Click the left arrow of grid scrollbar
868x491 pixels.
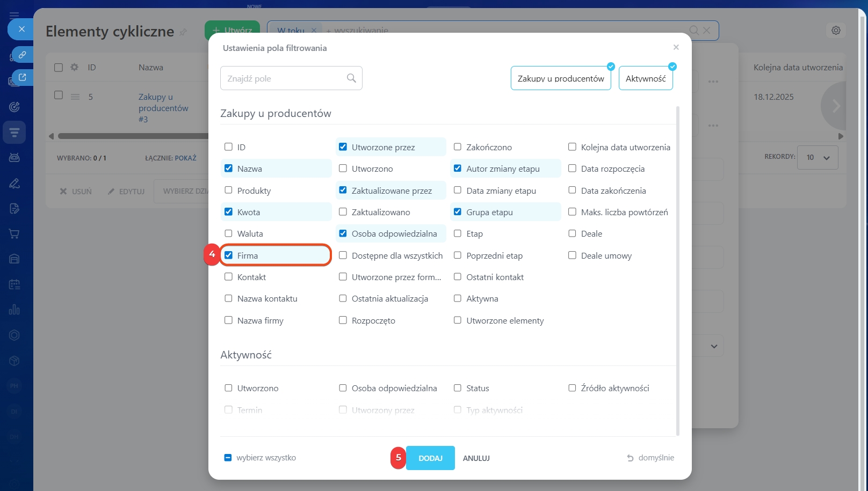click(51, 136)
